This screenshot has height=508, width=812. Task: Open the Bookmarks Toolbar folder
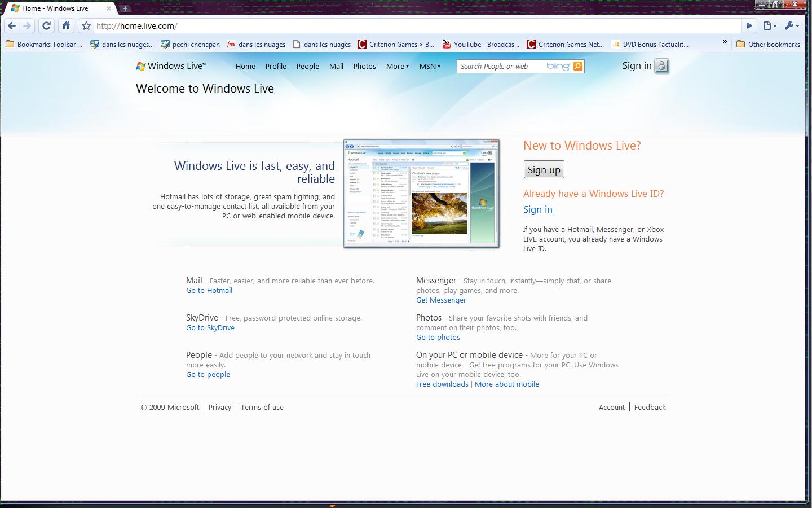[44, 44]
